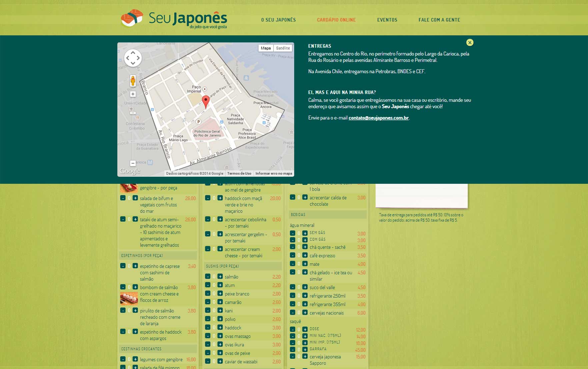Image resolution: width=588 pixels, height=369 pixels.
Task: Click the map pan control arrows
Action: [133, 58]
